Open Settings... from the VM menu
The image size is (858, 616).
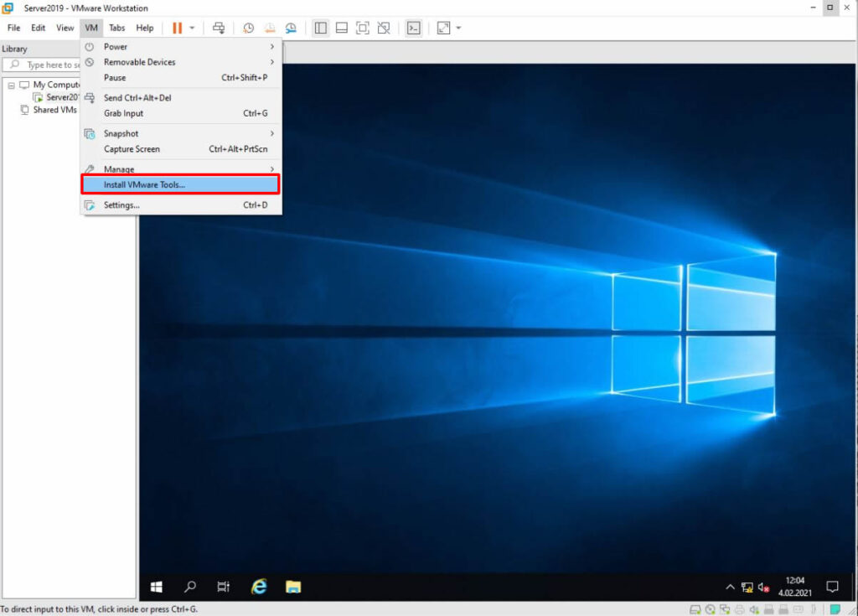pyautogui.click(x=181, y=204)
